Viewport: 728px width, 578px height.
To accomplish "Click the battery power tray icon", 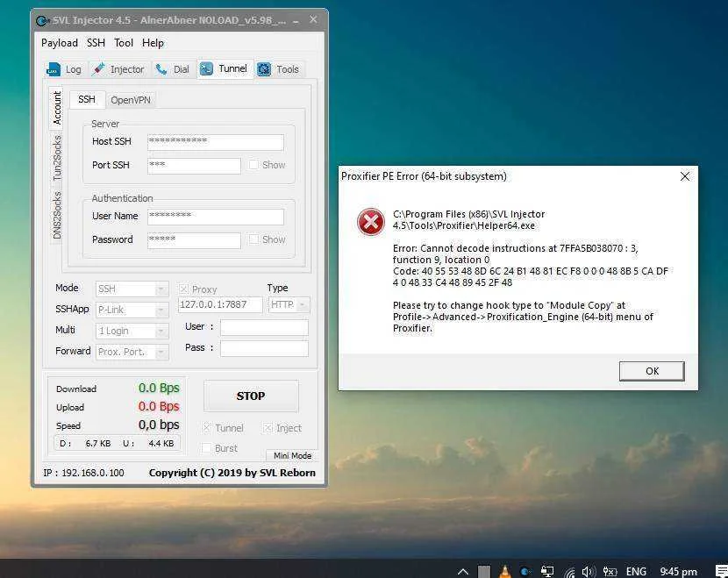I will pos(610,571).
